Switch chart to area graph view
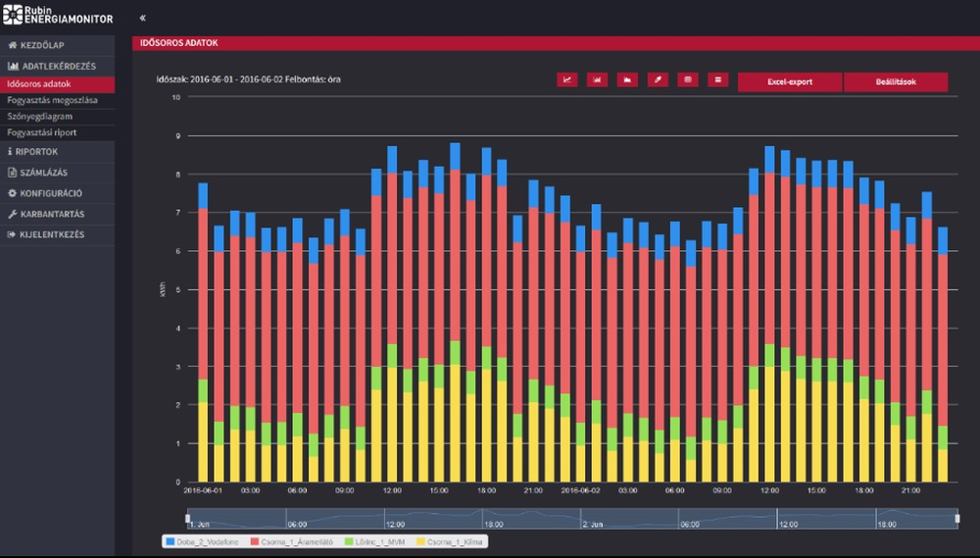 pyautogui.click(x=627, y=79)
